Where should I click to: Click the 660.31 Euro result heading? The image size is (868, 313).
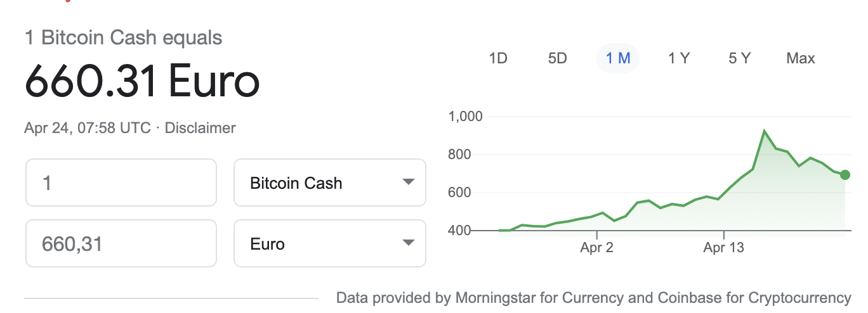coord(143,82)
